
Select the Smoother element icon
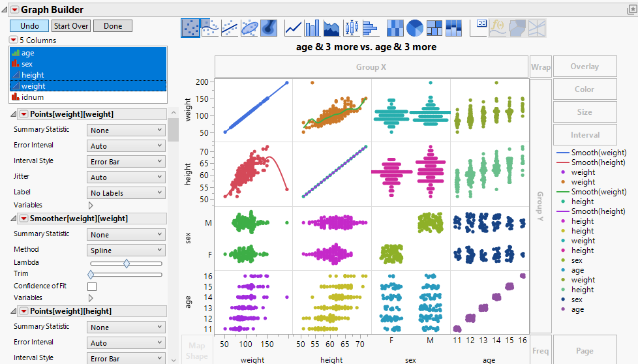tap(210, 28)
